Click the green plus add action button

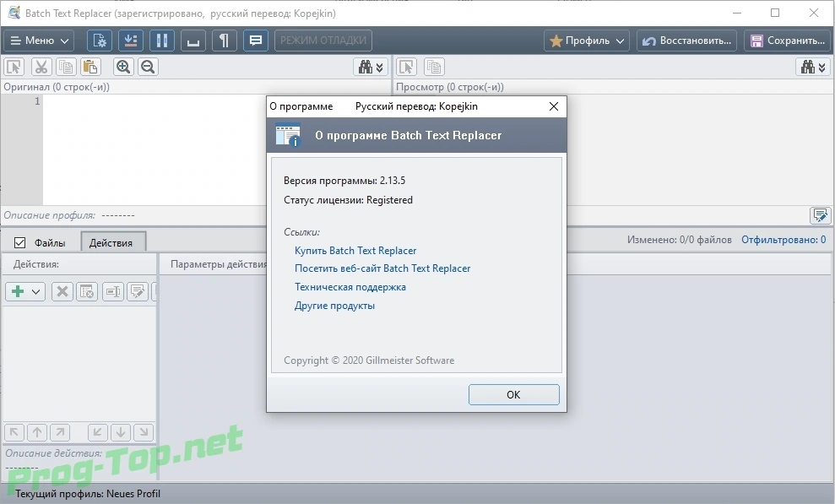[18, 291]
